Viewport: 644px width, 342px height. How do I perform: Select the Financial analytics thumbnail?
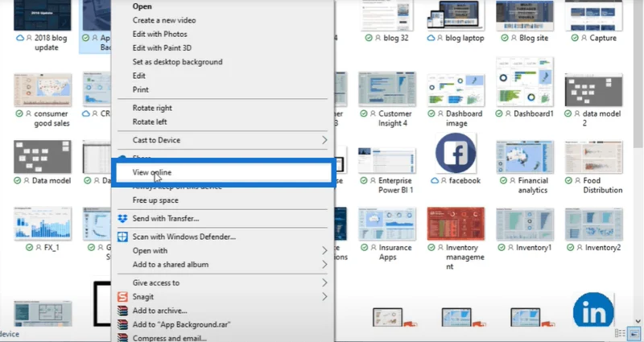pyautogui.click(x=525, y=157)
